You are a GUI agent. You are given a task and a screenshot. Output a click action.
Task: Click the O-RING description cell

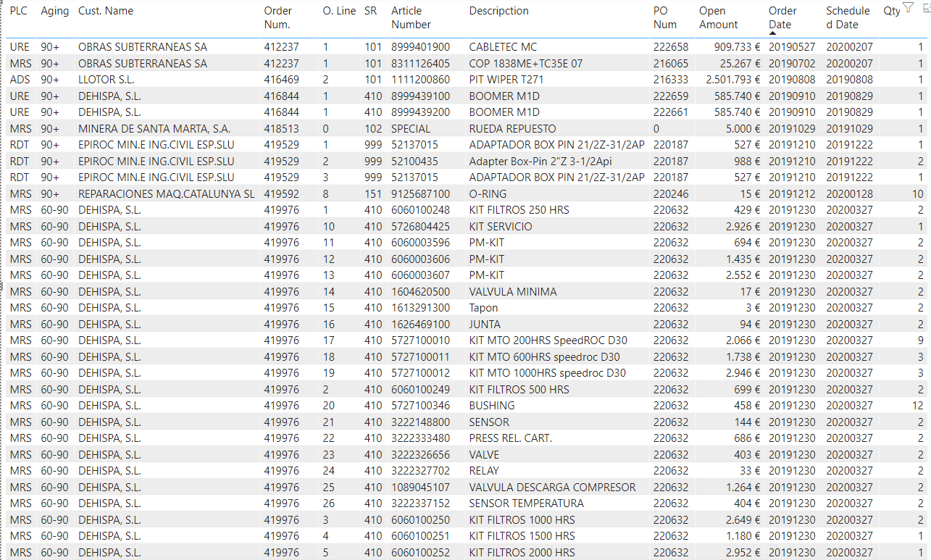(488, 194)
